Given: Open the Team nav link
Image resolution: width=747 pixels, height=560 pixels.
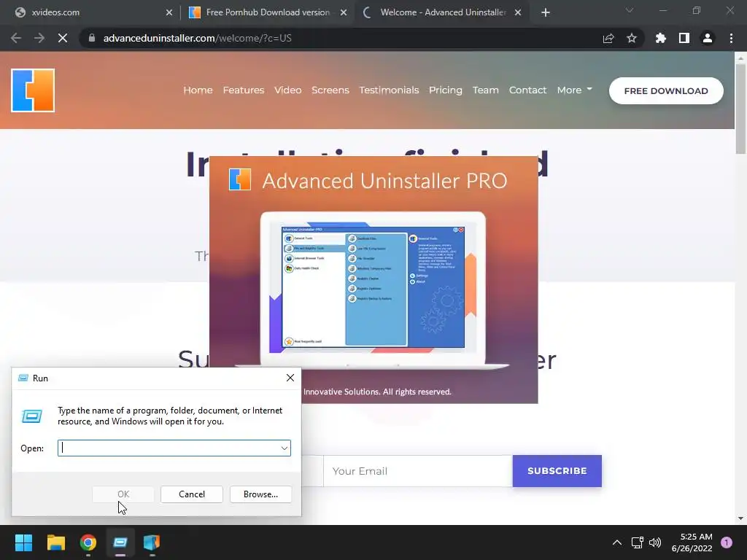Looking at the screenshot, I should click(485, 90).
